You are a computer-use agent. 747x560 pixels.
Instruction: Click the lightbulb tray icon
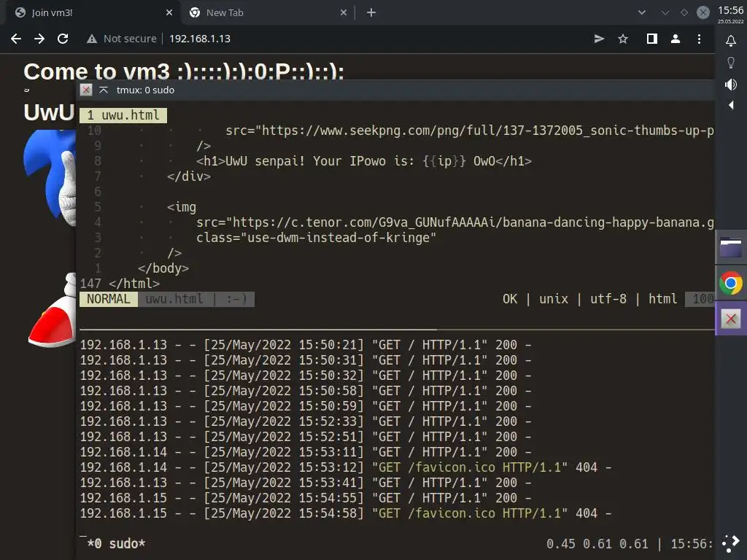click(x=731, y=63)
